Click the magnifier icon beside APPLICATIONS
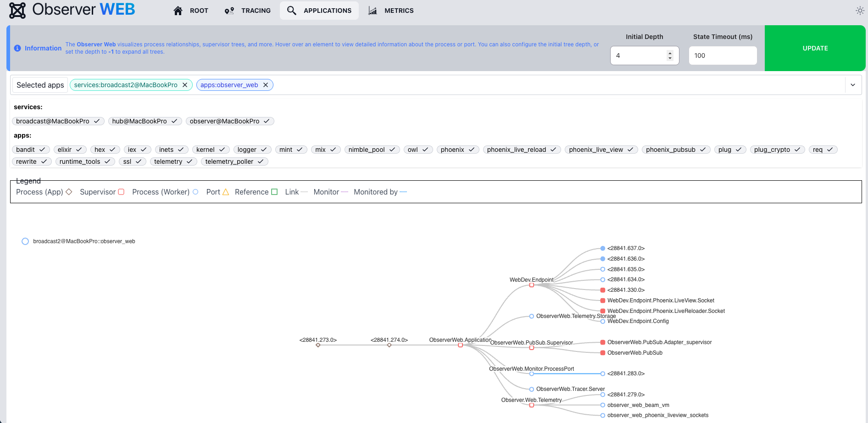868x423 pixels. [291, 10]
